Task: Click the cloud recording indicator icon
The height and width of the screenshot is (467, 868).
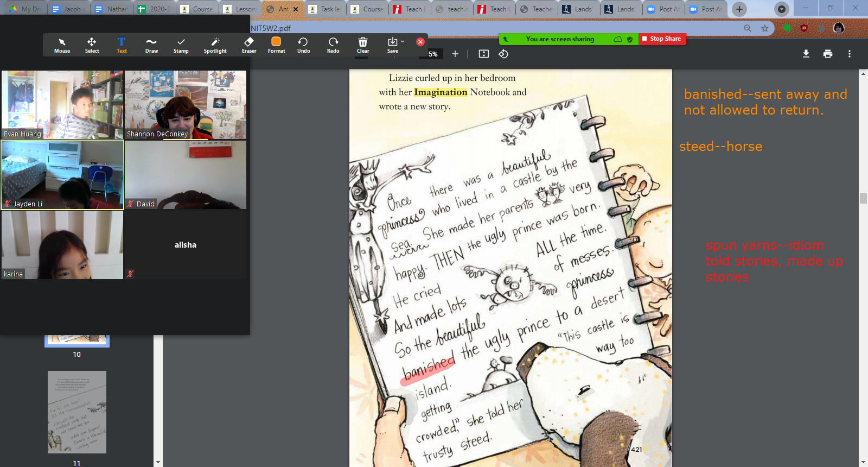Action: coord(618,39)
